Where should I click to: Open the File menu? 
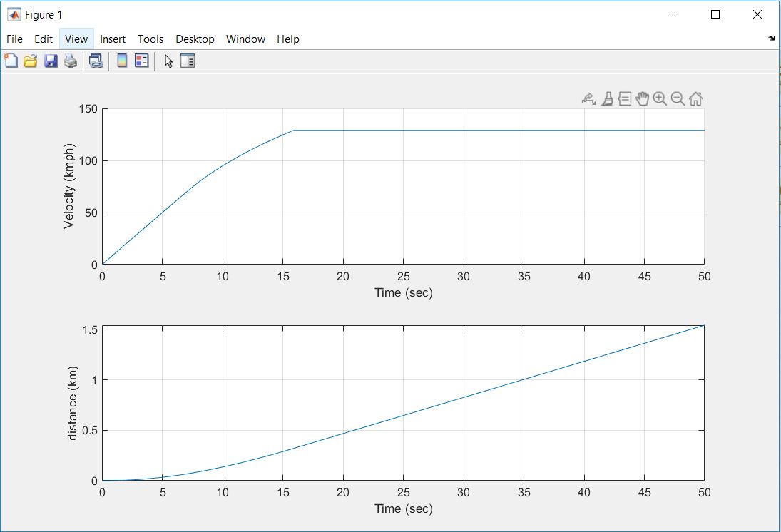[14, 39]
